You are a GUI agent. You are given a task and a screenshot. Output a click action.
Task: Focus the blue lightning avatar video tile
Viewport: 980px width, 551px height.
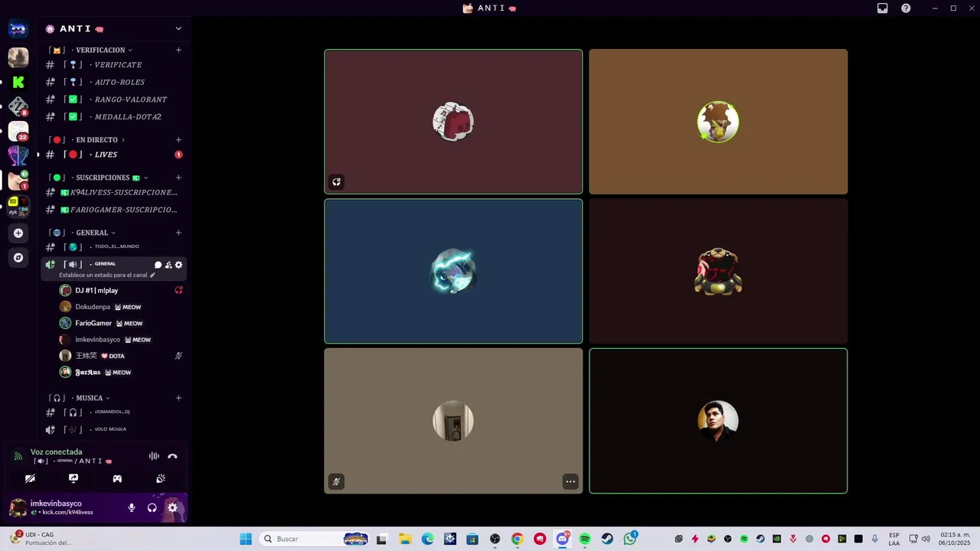(x=453, y=272)
